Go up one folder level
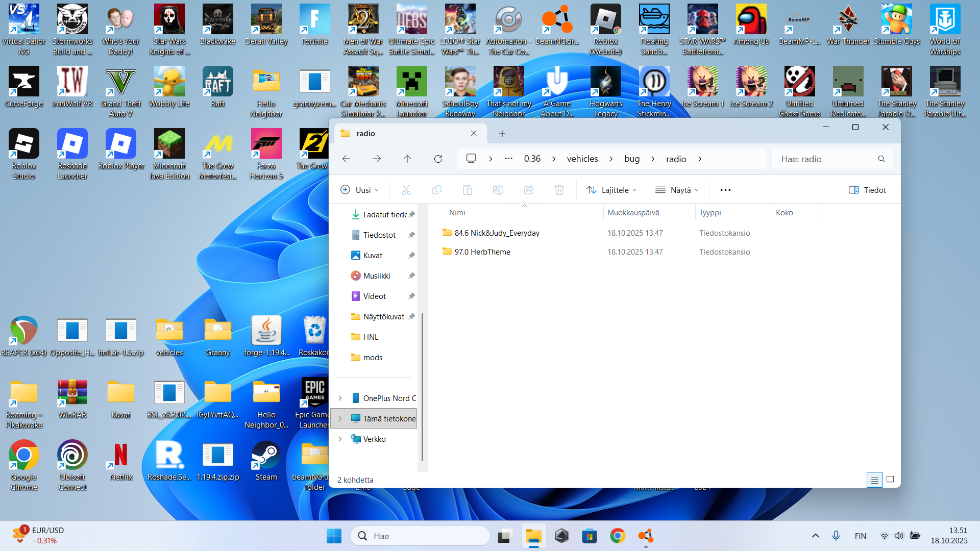The height and width of the screenshot is (551, 980). pos(407,159)
